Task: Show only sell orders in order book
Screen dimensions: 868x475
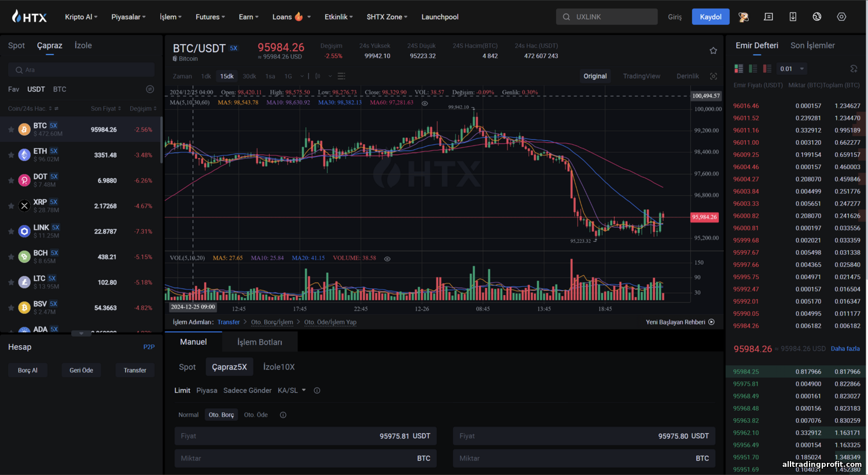Action: (x=767, y=68)
